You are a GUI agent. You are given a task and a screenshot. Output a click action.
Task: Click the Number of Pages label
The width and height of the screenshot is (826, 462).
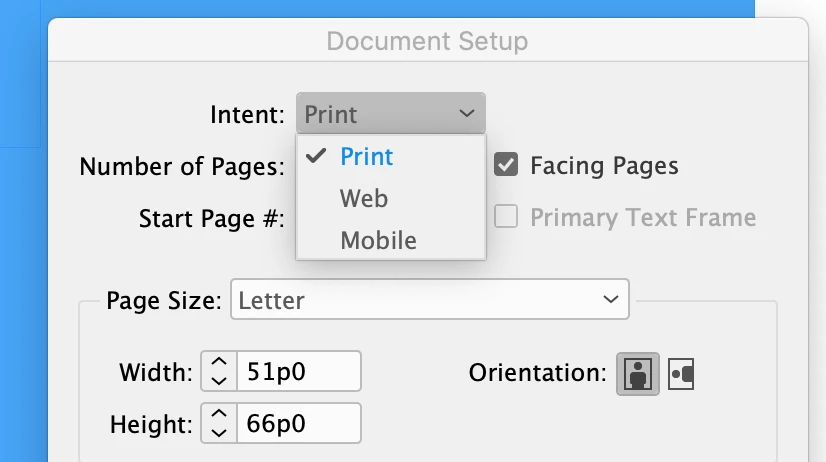182,166
